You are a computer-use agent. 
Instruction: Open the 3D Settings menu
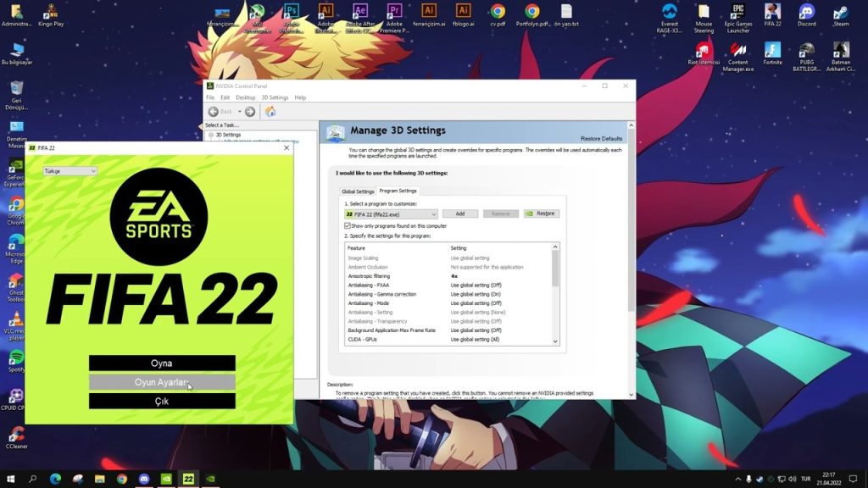(275, 97)
